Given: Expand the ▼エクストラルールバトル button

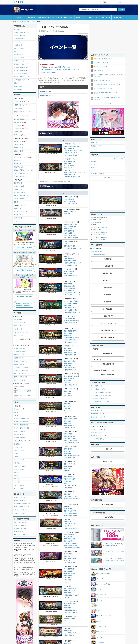Looking at the screenshot, I should click(x=108, y=323).
